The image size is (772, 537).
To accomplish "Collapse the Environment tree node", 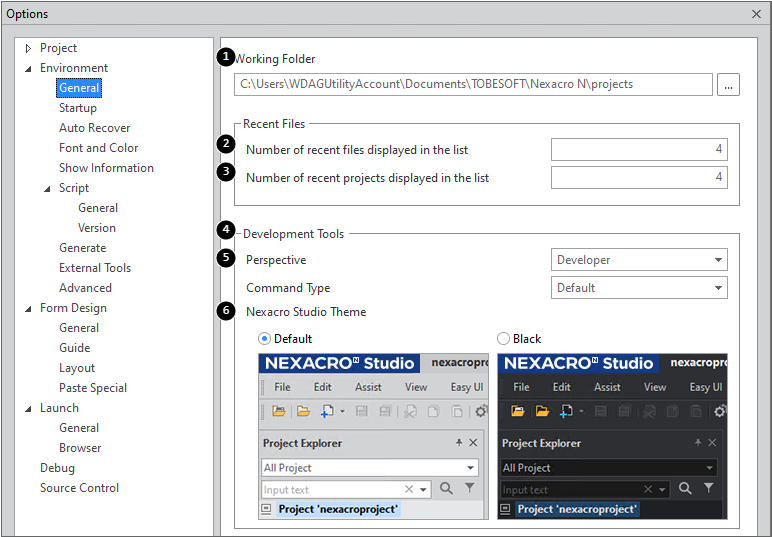I will (x=28, y=68).
